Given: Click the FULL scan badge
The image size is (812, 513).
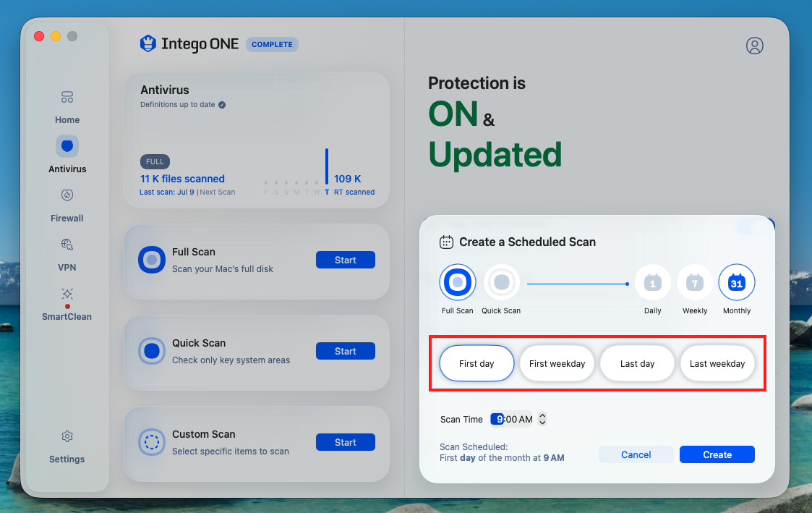Looking at the screenshot, I should coord(155,161).
